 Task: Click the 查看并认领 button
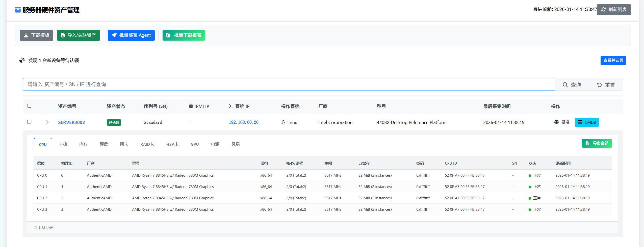pos(613,60)
